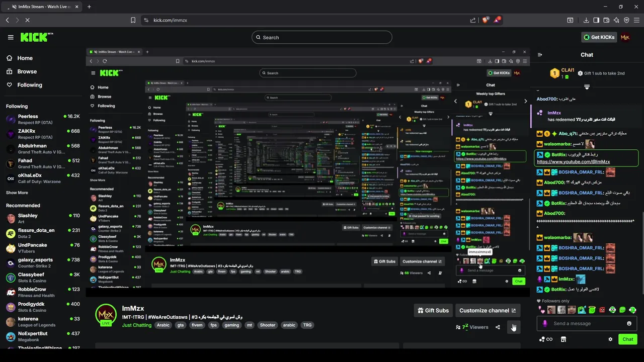Open Customize channel

[x=488, y=310]
